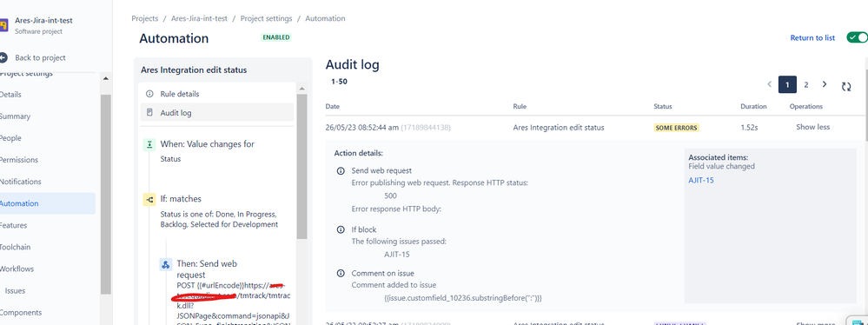Select the When: Value changes for component
The width and height of the screenshot is (868, 325).
click(x=208, y=144)
